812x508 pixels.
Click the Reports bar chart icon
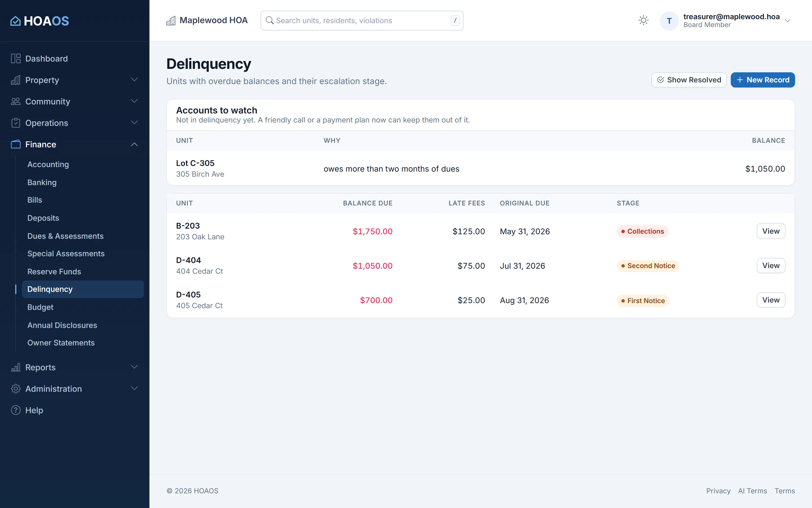(16, 367)
